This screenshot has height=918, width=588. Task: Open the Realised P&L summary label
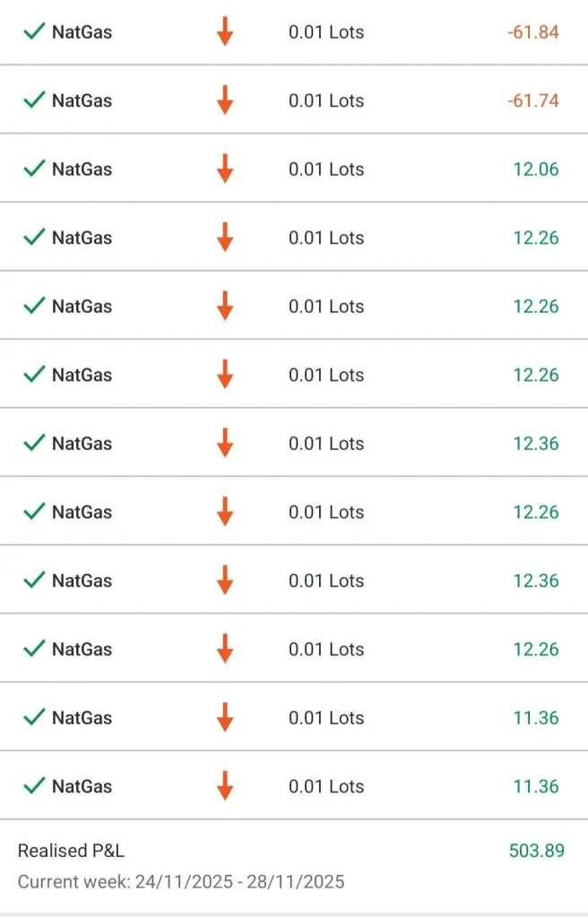(x=71, y=851)
